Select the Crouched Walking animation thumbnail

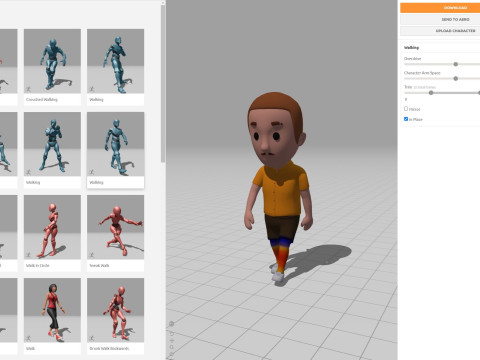pos(52,61)
